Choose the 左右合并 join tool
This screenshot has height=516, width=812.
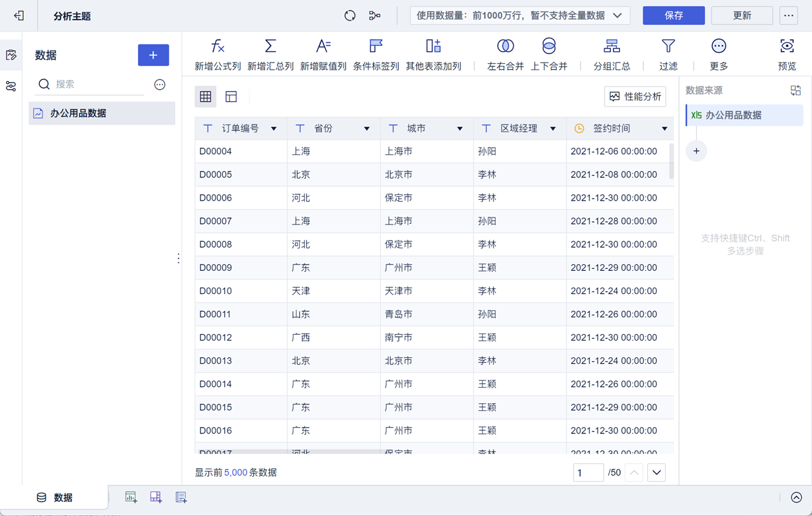click(x=505, y=46)
